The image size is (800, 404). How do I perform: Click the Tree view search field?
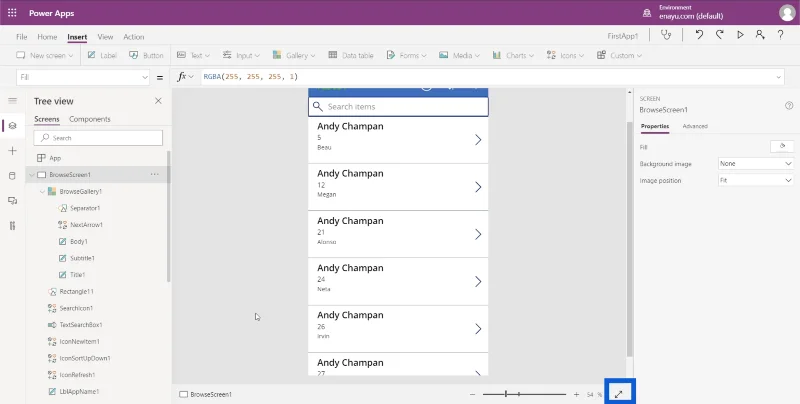tap(98, 138)
